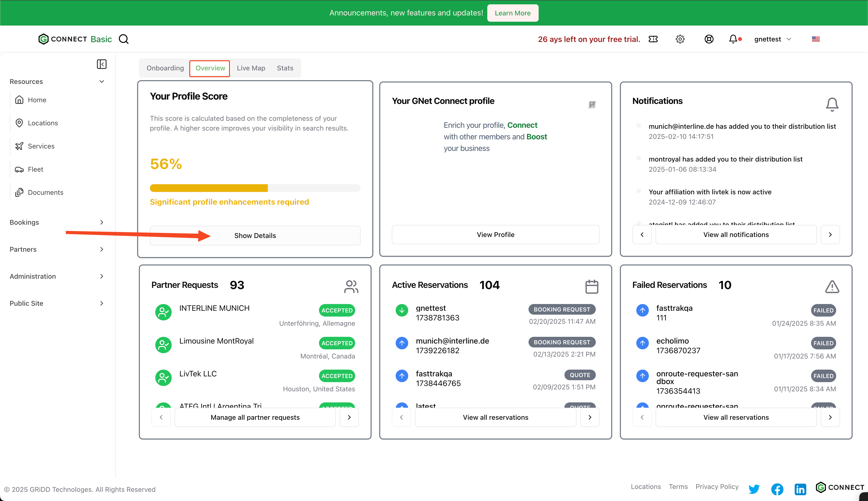Open Fleet in the sidebar

pyautogui.click(x=35, y=169)
